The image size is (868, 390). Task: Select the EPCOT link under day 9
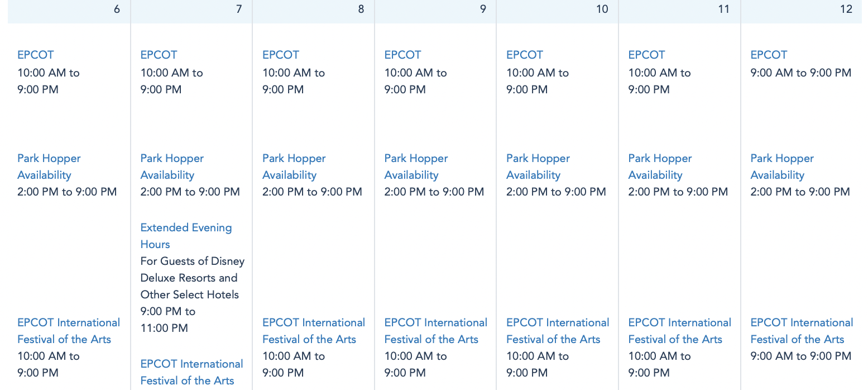click(x=402, y=55)
